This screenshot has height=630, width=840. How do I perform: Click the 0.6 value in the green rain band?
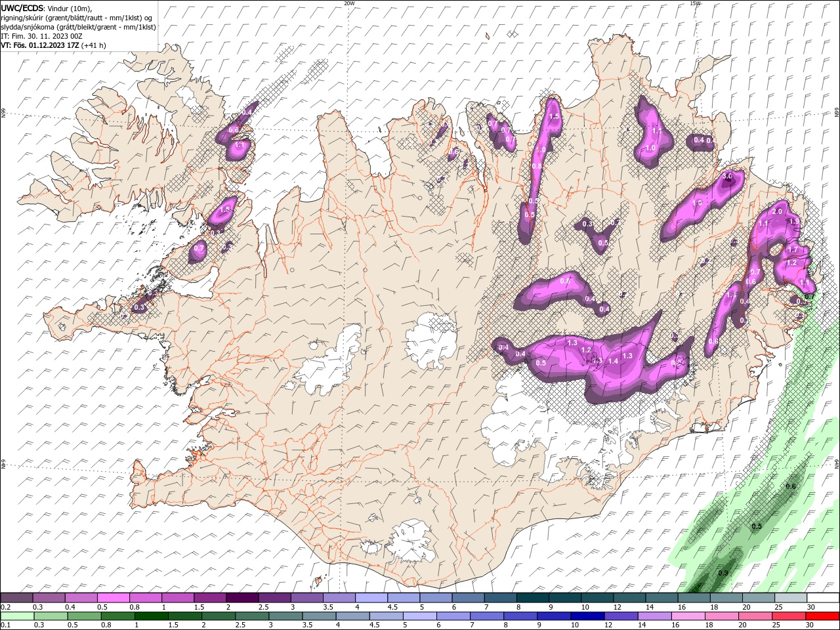pos(791,486)
